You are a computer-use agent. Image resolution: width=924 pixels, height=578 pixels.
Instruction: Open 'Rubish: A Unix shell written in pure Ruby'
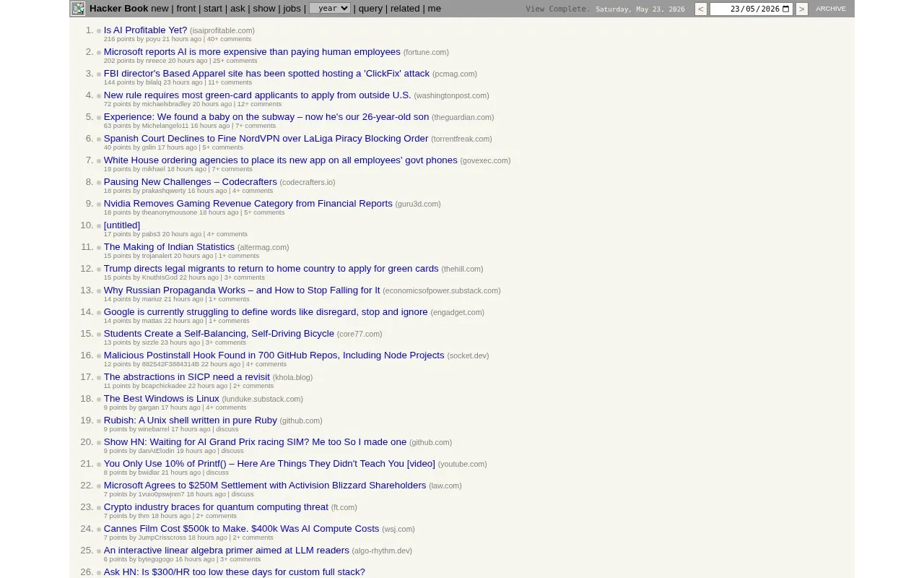click(x=191, y=420)
